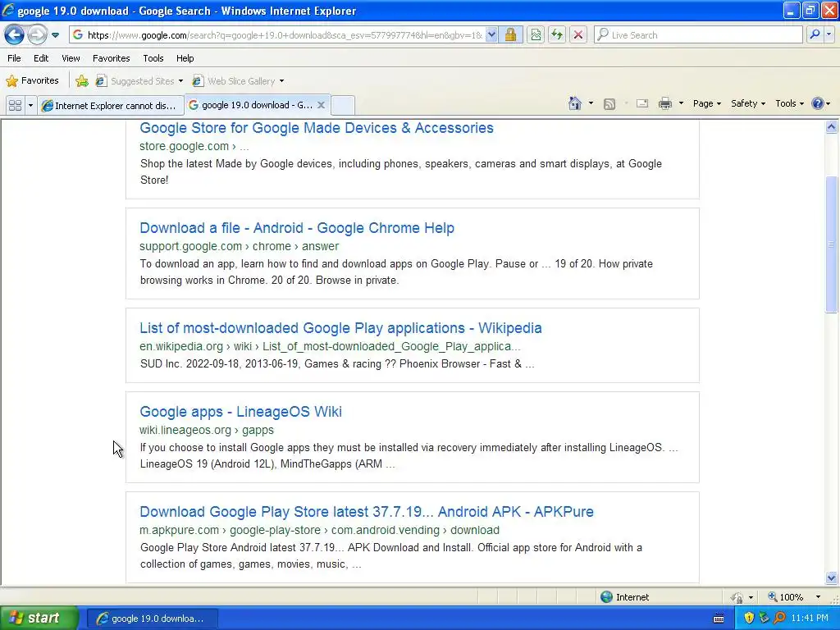The image size is (840, 630).
Task: Click the scrollbar down arrow
Action: point(832,577)
